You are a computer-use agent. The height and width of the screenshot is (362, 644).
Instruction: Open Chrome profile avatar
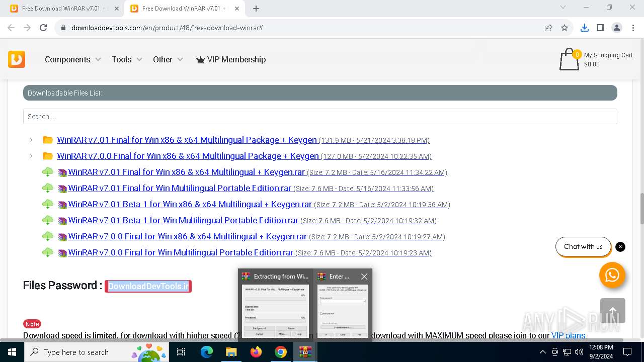coord(616,28)
